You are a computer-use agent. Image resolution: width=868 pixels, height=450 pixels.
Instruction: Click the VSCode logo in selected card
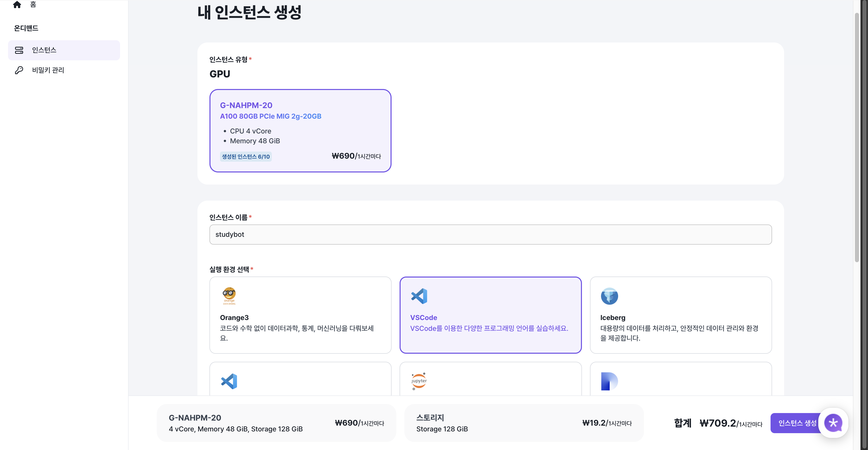click(419, 296)
